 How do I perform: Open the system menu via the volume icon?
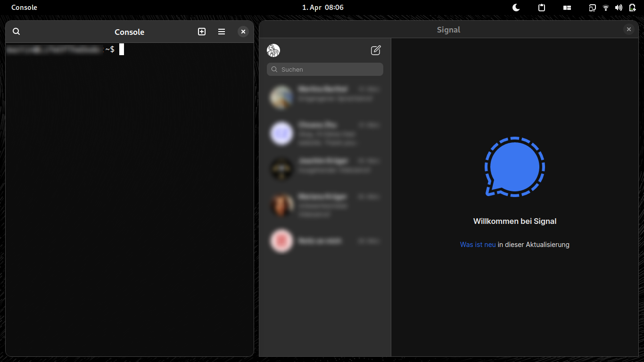(619, 8)
